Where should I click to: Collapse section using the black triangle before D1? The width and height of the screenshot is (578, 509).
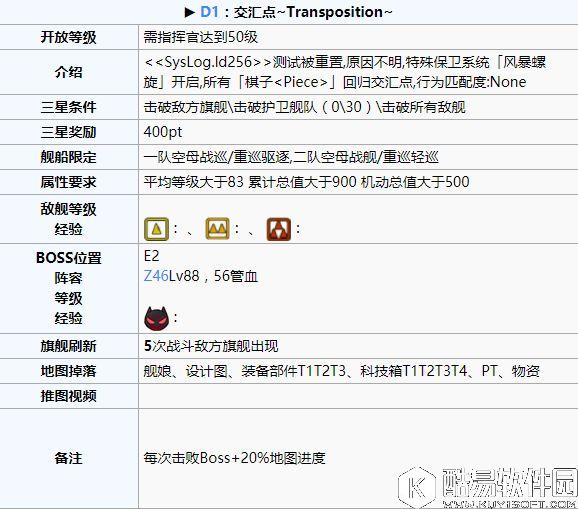click(x=189, y=13)
